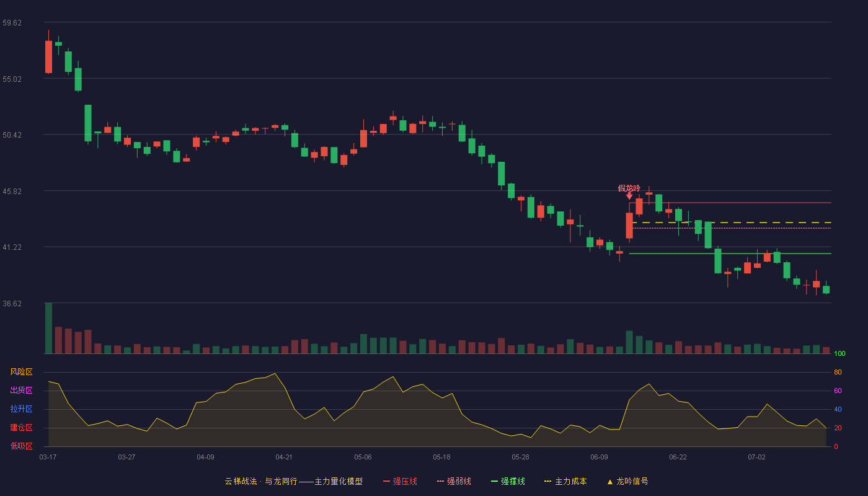Click the tallest green volume bar at 03-17
The width and height of the screenshot is (868, 496).
click(x=48, y=328)
